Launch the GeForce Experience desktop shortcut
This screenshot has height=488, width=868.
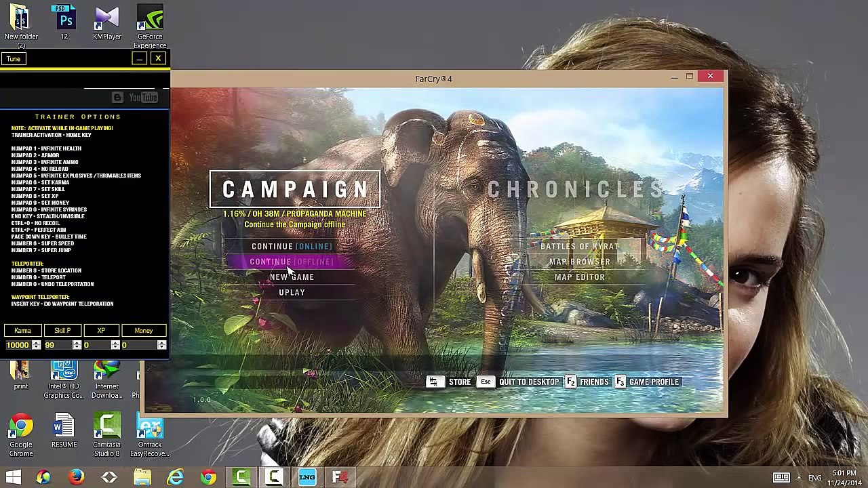[x=150, y=26]
